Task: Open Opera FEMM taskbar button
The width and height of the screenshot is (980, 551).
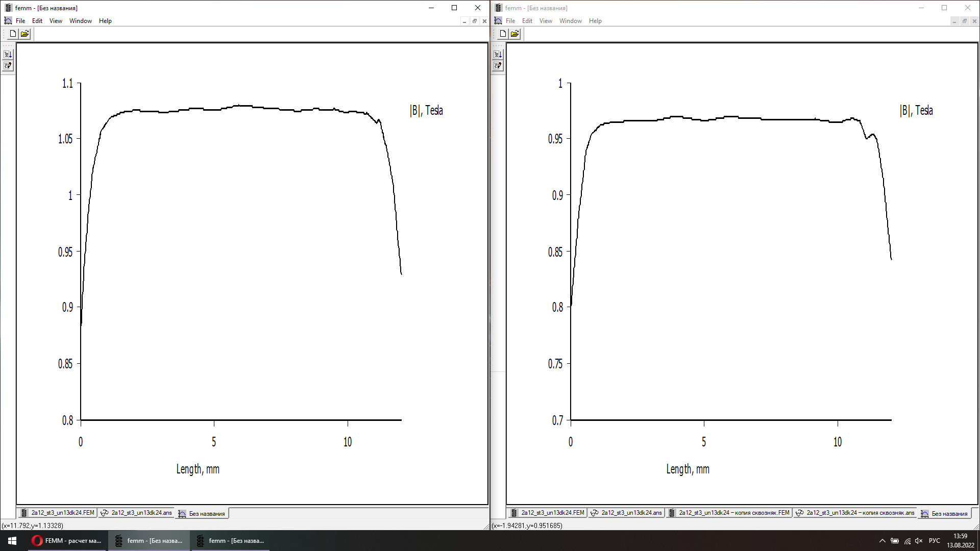Action: [66, 541]
